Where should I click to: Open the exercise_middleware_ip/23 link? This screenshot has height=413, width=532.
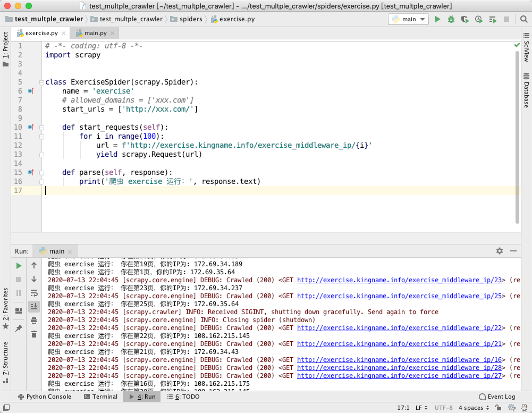point(399,280)
